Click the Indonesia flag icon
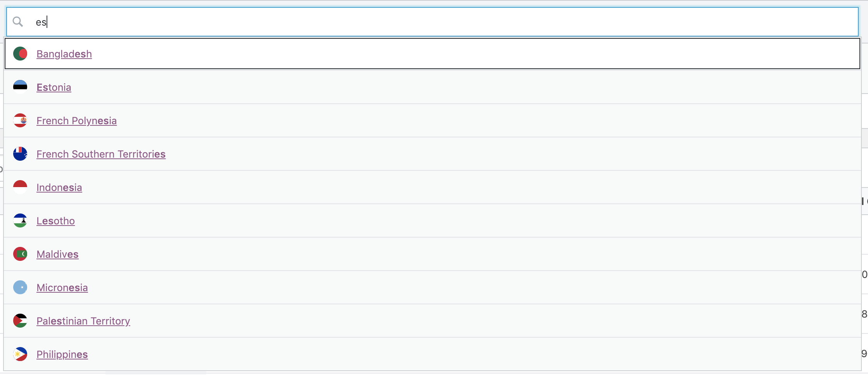 click(x=20, y=187)
